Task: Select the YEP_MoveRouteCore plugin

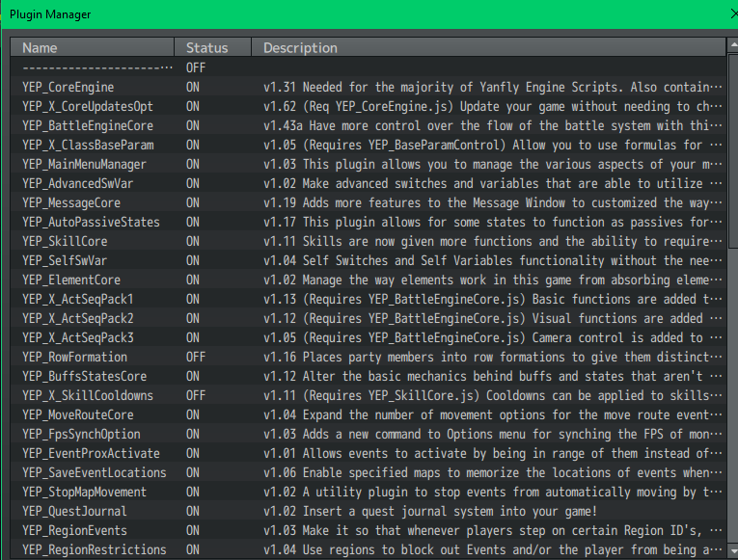Action: [369, 414]
